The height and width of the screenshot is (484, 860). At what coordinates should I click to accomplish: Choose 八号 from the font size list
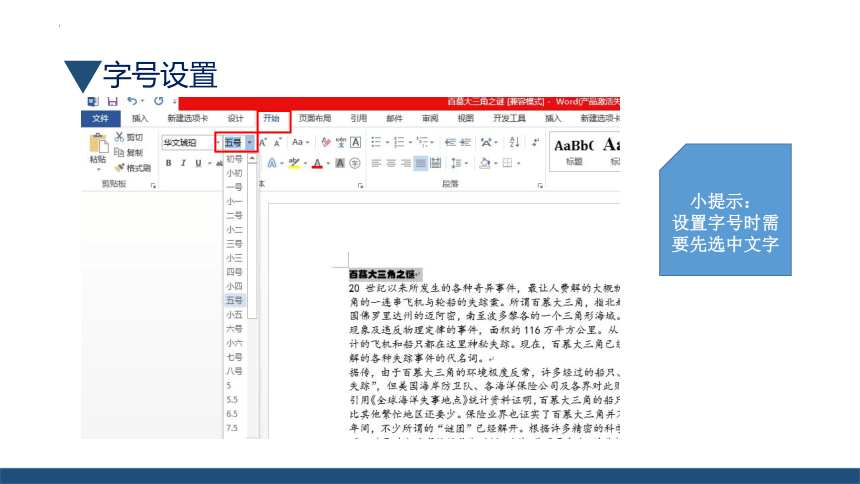(x=235, y=372)
